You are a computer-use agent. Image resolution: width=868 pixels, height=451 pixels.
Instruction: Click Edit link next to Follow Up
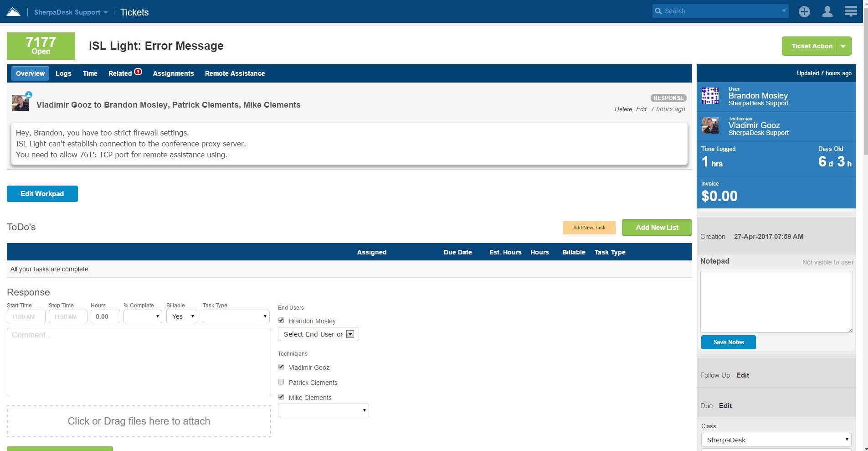click(x=743, y=375)
